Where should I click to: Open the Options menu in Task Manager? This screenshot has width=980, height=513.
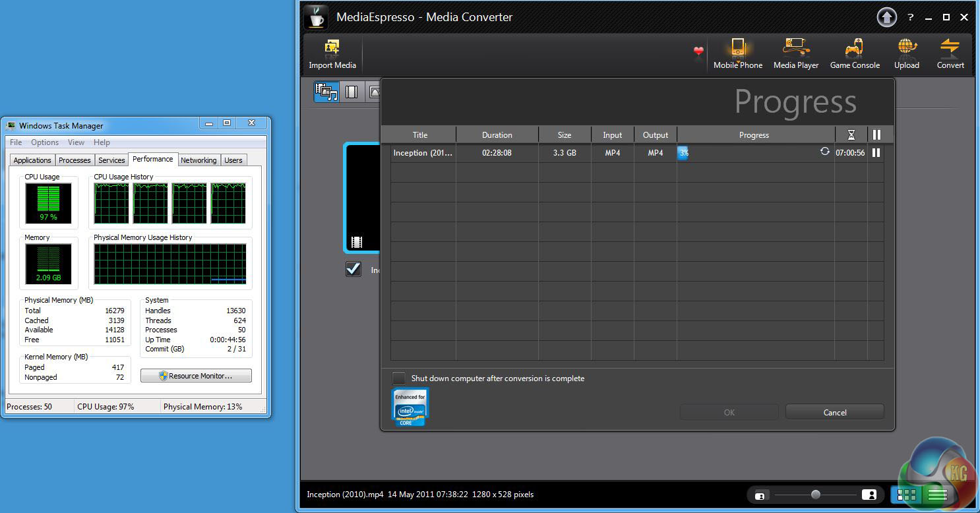(45, 142)
